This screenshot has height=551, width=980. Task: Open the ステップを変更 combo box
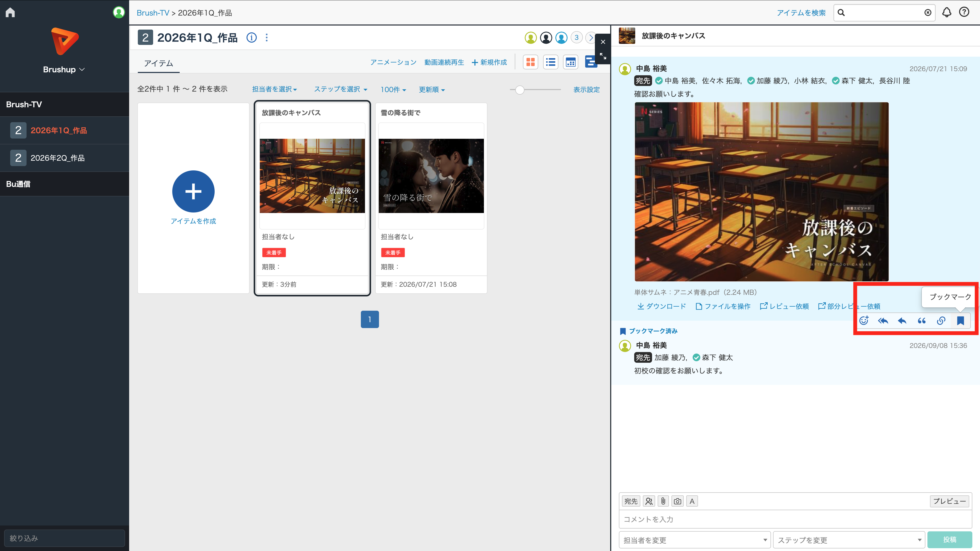(849, 540)
